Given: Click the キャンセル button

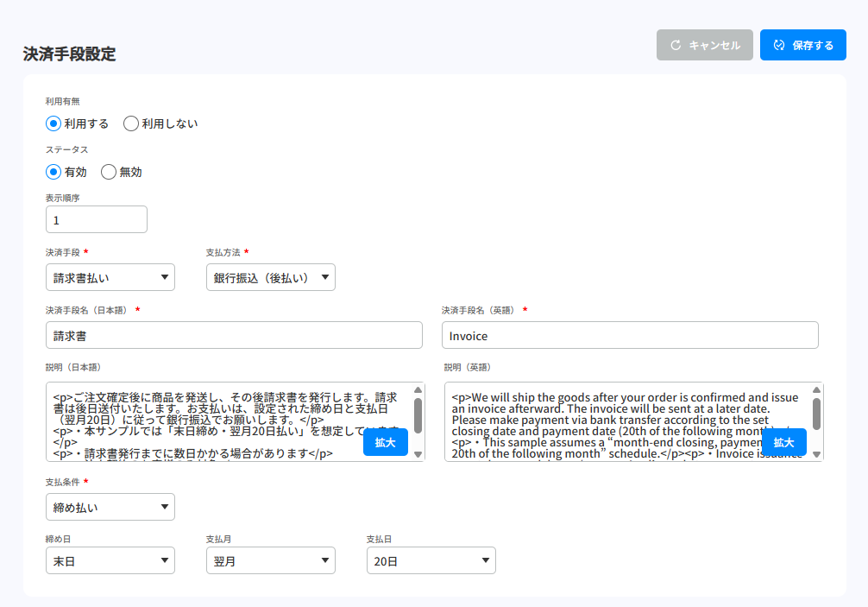Looking at the screenshot, I should (704, 45).
